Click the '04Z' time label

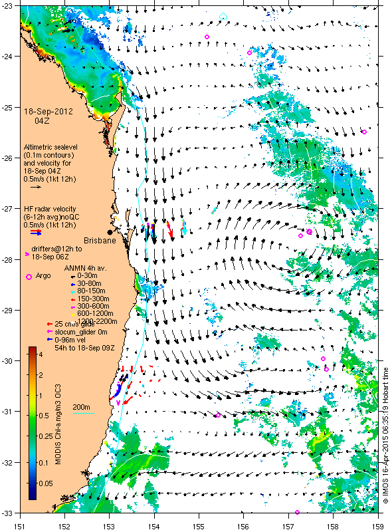42,120
